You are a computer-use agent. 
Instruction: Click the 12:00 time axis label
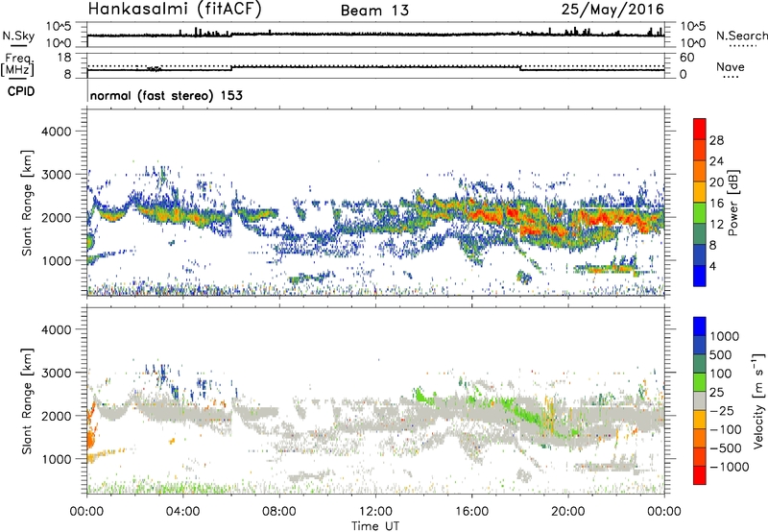[x=375, y=512]
